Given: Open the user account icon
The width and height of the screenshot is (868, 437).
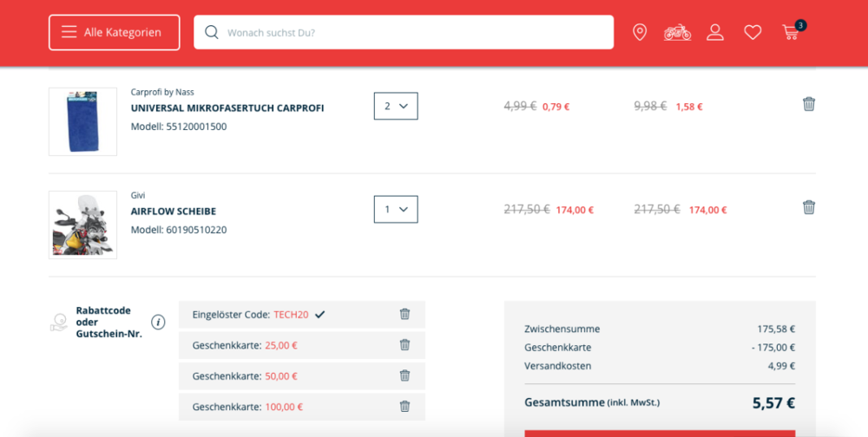Looking at the screenshot, I should click(715, 32).
